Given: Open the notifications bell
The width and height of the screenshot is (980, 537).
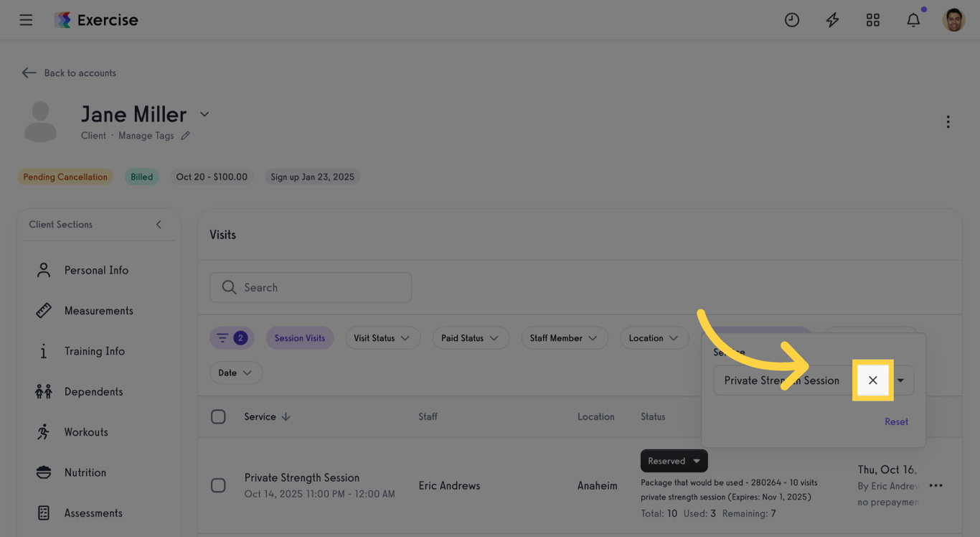Looking at the screenshot, I should click(913, 20).
